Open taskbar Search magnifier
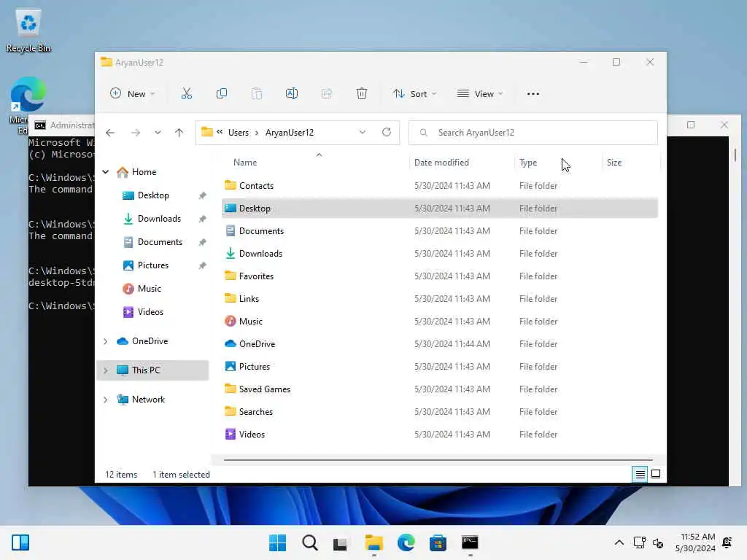 tap(309, 542)
